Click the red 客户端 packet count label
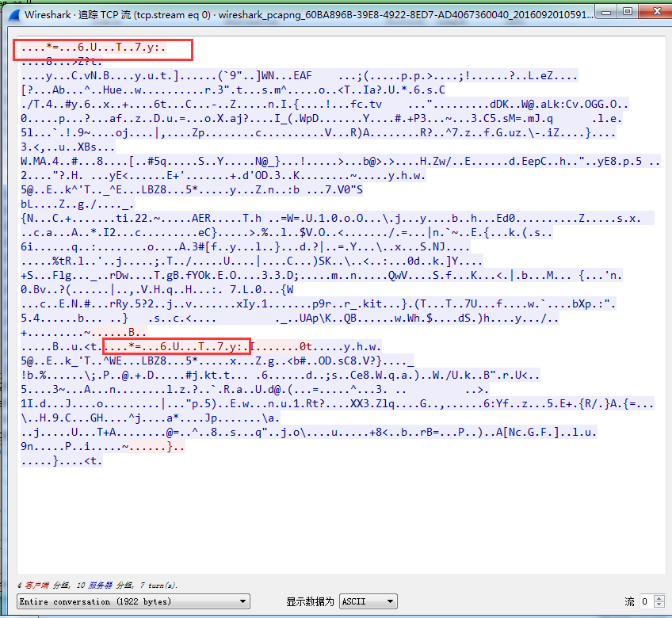Screen dimensions: 672x618 pyautogui.click(x=34, y=585)
